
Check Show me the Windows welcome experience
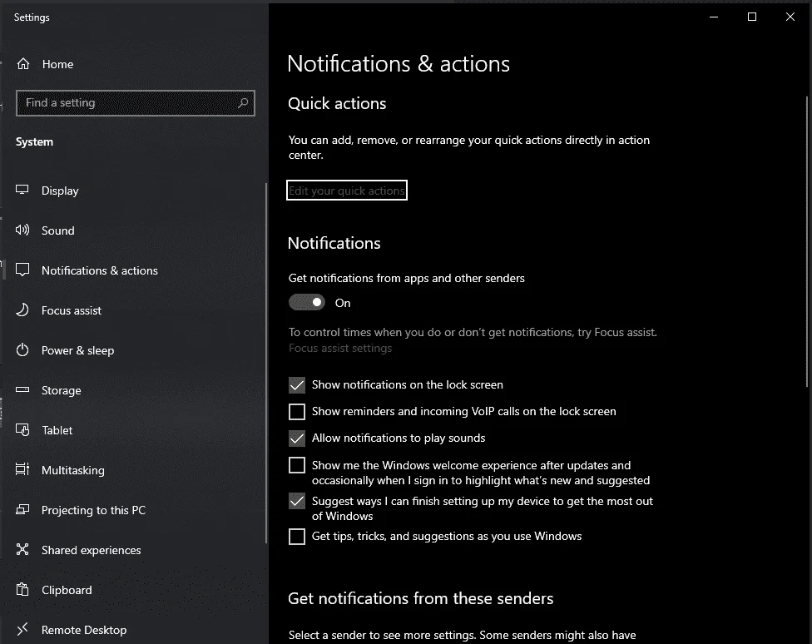297,465
